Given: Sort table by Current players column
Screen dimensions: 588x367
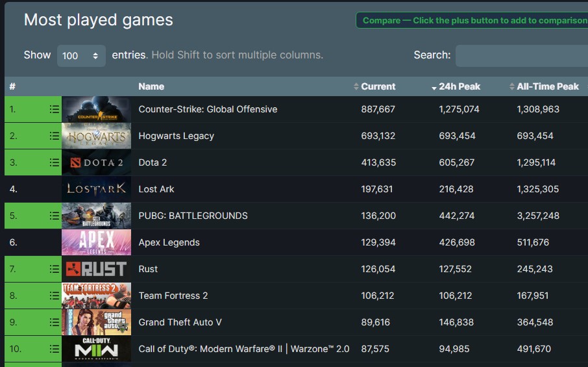Looking at the screenshot, I should 378,86.
